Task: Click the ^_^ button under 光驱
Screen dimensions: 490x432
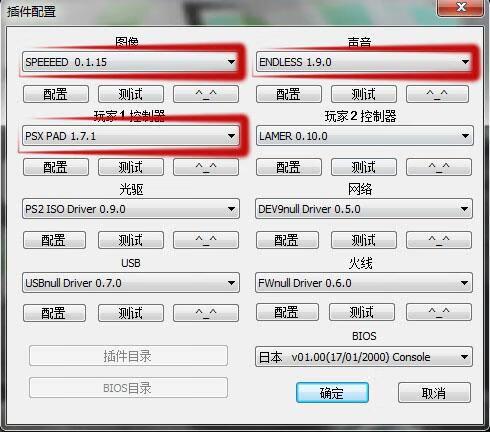Action: pyautogui.click(x=206, y=240)
